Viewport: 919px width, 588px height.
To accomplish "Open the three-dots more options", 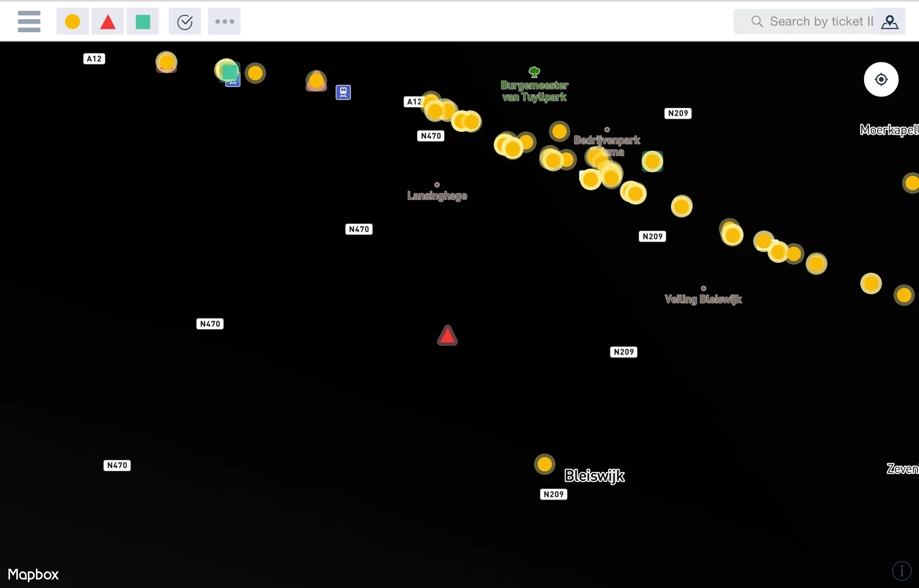I will click(224, 21).
